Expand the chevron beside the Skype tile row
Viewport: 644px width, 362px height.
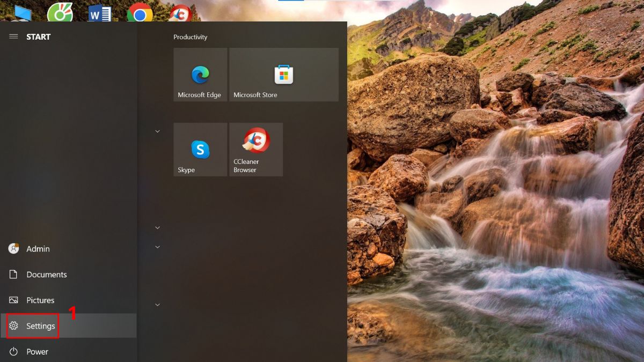(x=157, y=131)
